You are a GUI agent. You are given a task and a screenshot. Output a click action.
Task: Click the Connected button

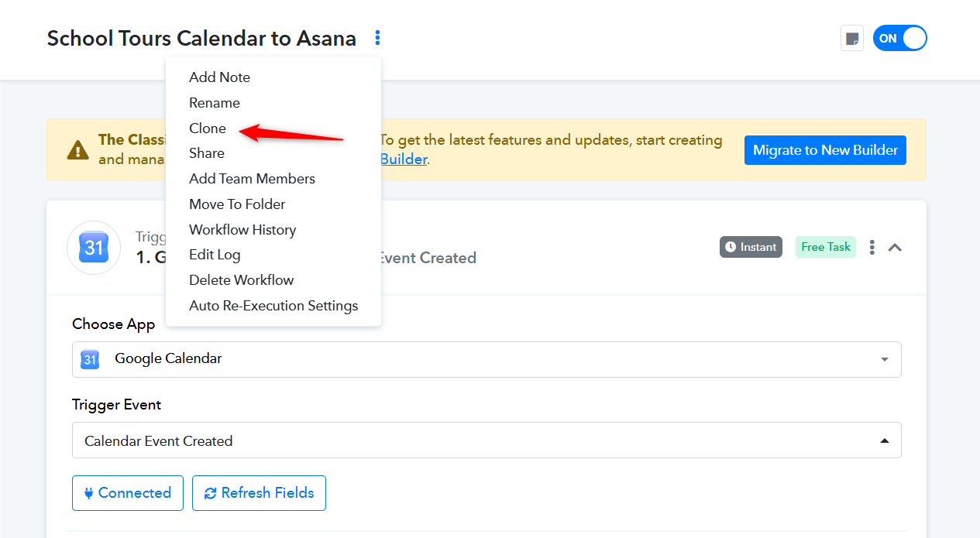(x=128, y=493)
